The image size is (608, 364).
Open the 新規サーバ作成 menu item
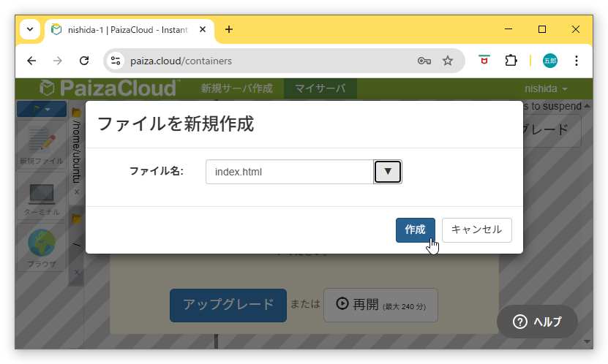tap(236, 88)
